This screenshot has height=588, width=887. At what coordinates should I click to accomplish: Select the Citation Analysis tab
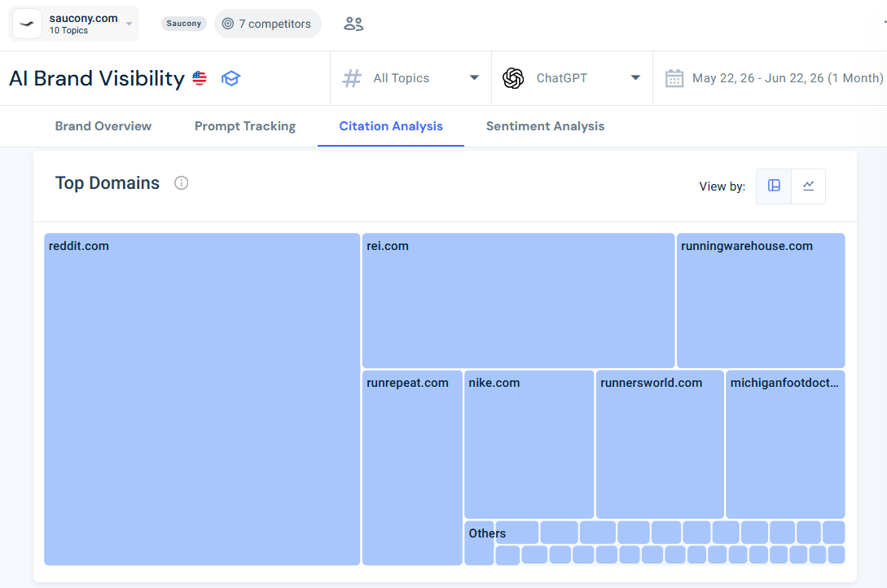coord(391,126)
